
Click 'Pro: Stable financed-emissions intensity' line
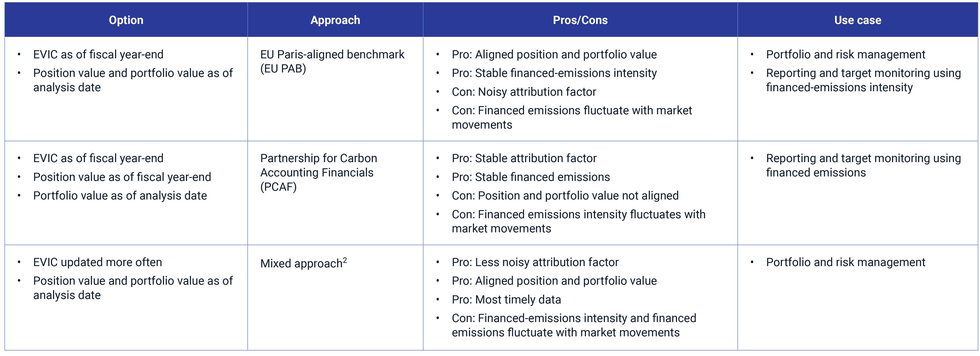point(554,73)
